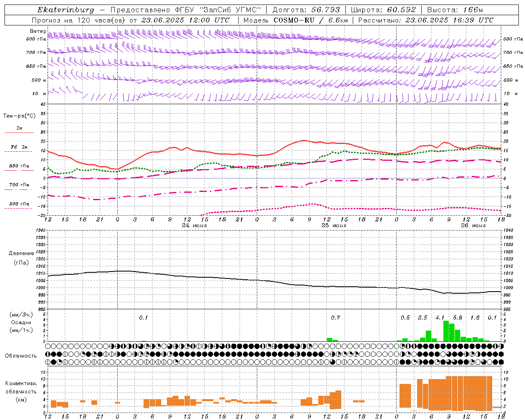Click the Давление panel label
Image resolution: width=525 pixels, height=420 pixels.
21,253
